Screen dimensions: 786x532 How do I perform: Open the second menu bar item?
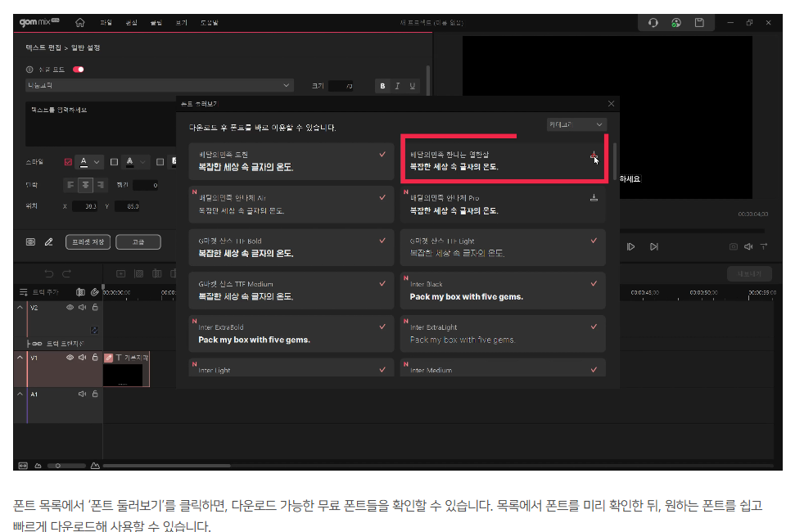[x=131, y=23]
